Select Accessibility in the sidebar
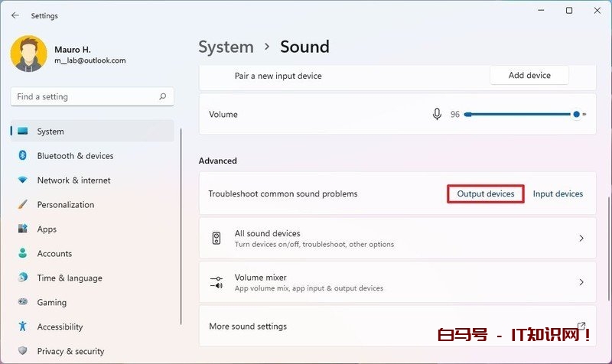The width and height of the screenshot is (612, 364). pos(60,327)
